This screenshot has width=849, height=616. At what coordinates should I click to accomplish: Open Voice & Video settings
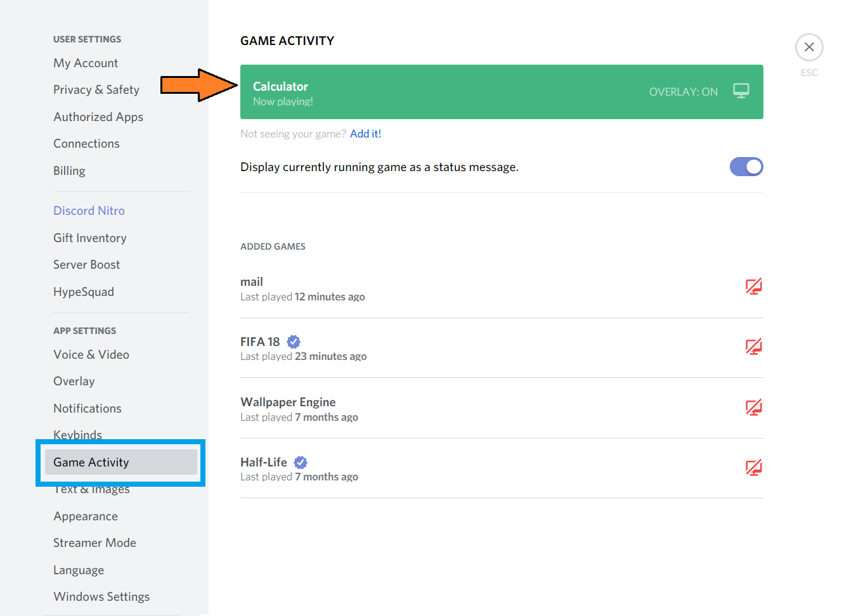pos(91,354)
